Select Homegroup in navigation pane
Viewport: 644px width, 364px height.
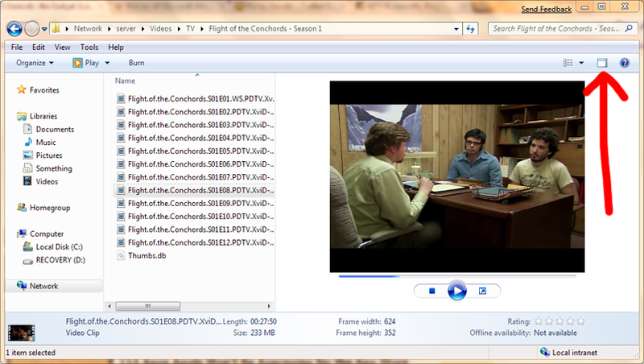pos(50,208)
